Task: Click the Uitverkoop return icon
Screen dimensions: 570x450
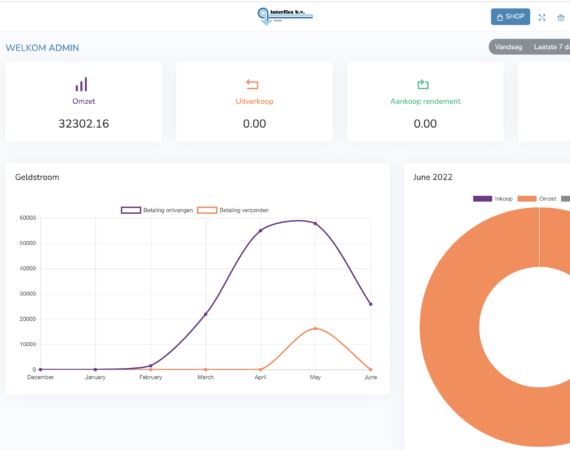Action: (252, 84)
